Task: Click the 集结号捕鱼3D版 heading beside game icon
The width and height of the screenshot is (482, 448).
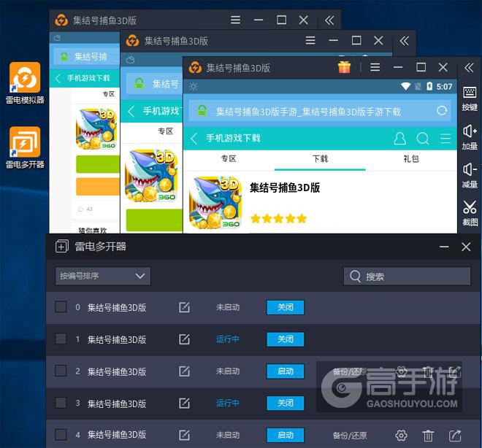Action: click(285, 188)
